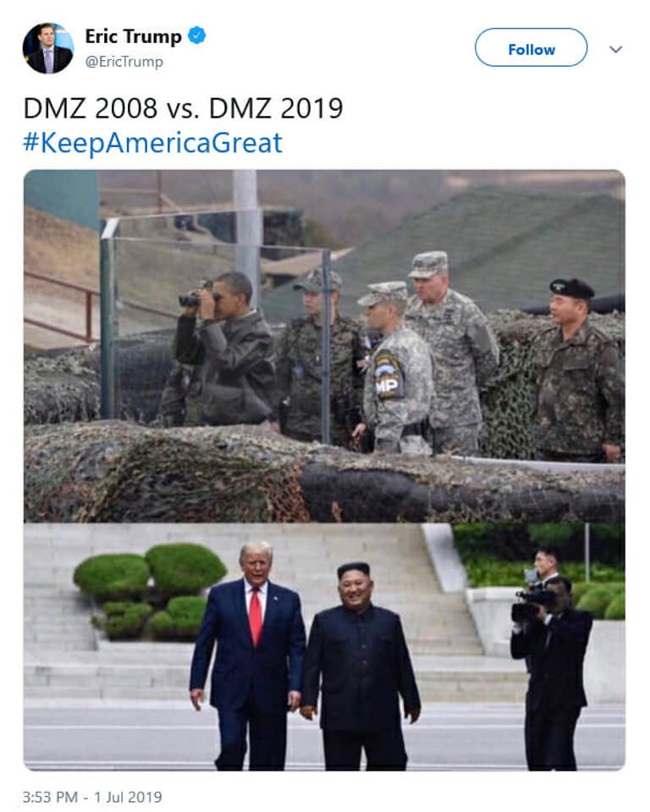
Task: Open the round profile avatar photo
Action: click(x=48, y=48)
